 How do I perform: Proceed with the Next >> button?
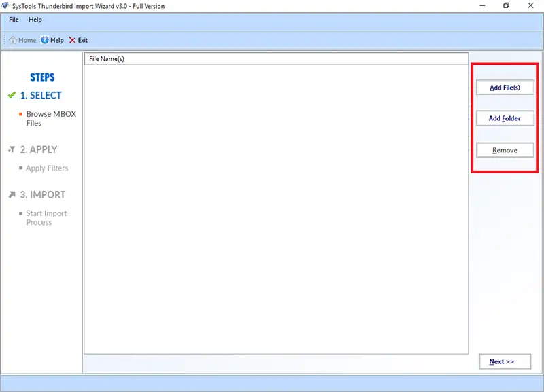point(505,361)
